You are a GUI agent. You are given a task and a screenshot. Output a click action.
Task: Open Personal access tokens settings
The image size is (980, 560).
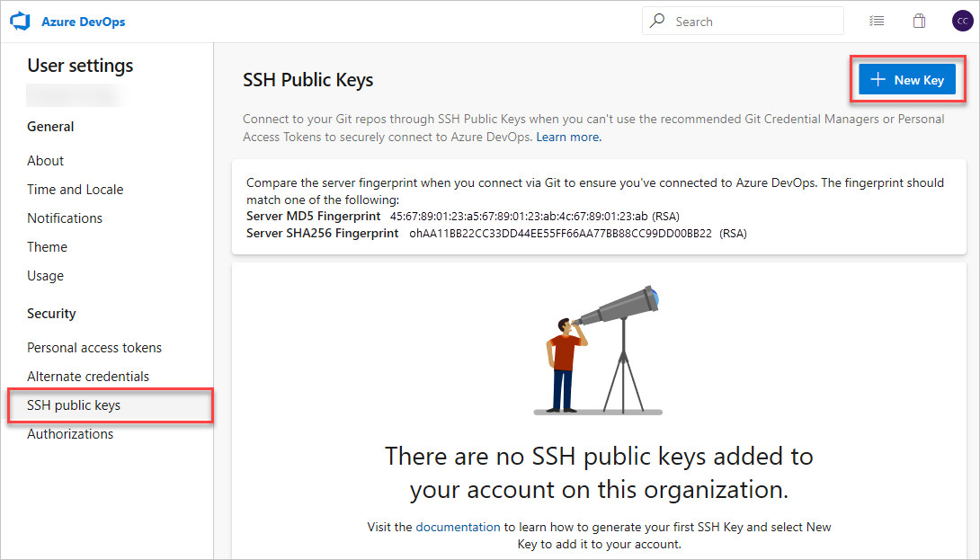tap(94, 347)
